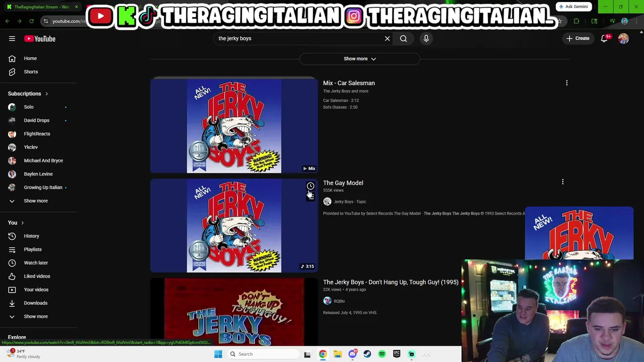Open File Explorer from the taskbar

click(338, 354)
